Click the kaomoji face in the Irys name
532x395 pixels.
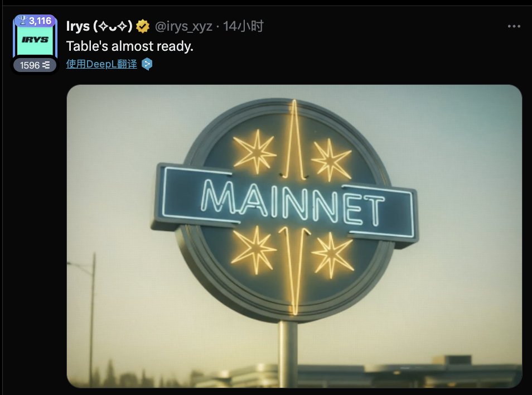[113, 26]
